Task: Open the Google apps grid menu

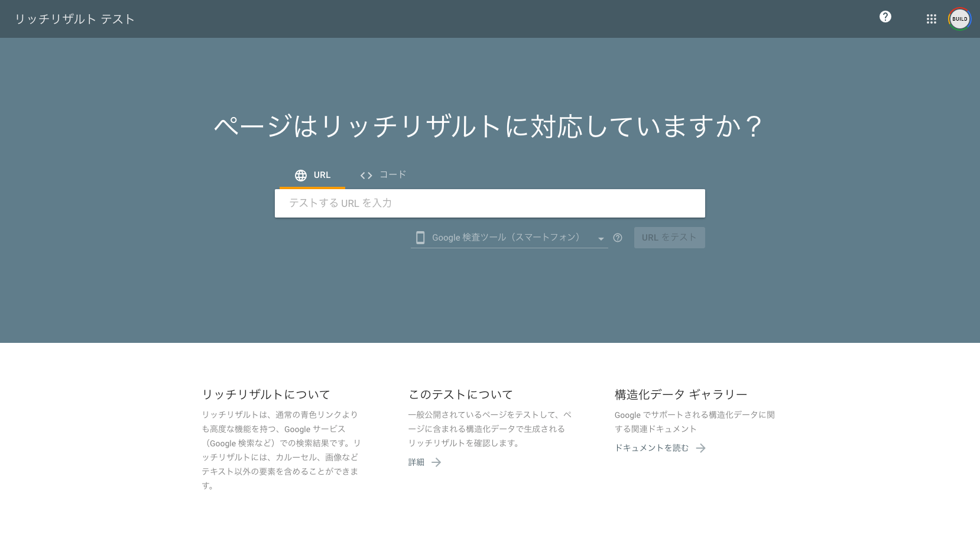Action: tap(931, 19)
